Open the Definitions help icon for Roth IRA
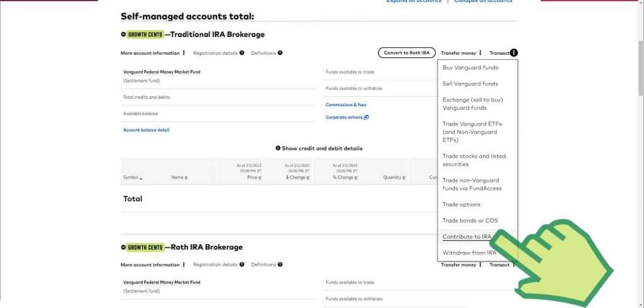 pyautogui.click(x=280, y=265)
